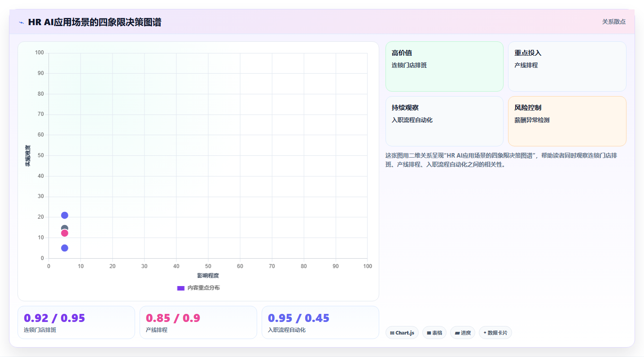This screenshot has width=644, height=357.
Task: Select the gray scatter data point
Action: (65, 228)
